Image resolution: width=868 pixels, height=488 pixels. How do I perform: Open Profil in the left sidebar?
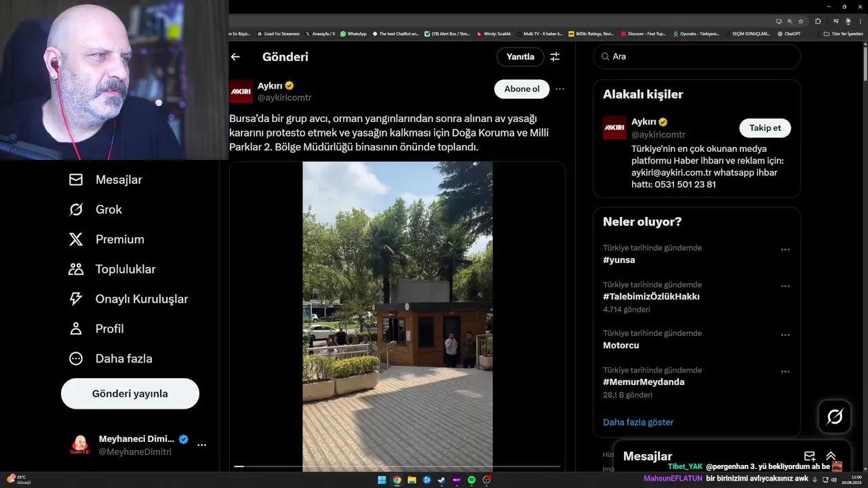(96, 329)
